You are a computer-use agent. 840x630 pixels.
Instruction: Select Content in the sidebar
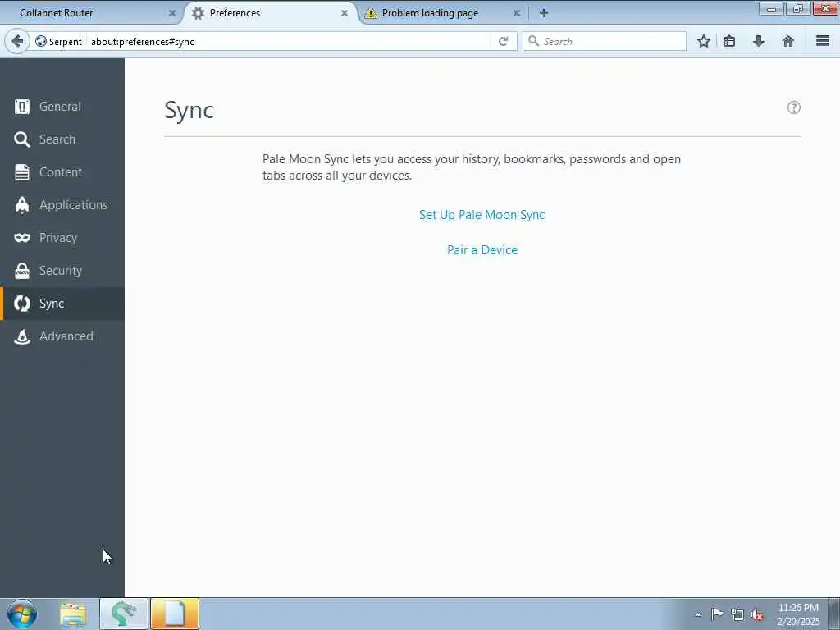[x=61, y=172]
